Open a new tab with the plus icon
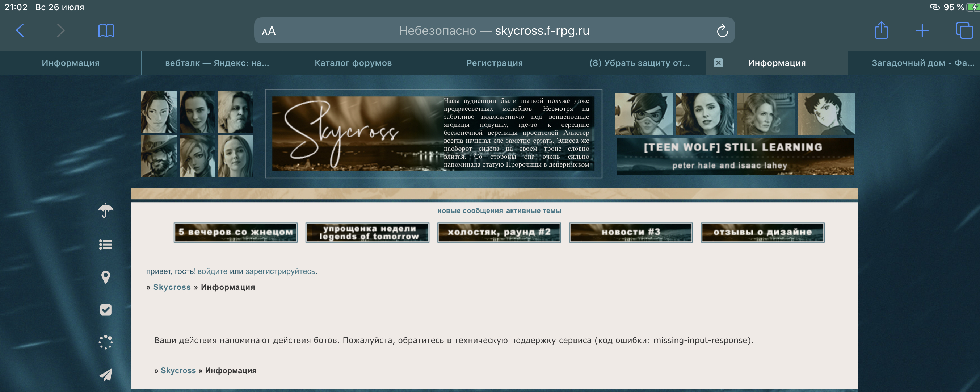Image resolution: width=980 pixels, height=392 pixels. pyautogui.click(x=922, y=30)
